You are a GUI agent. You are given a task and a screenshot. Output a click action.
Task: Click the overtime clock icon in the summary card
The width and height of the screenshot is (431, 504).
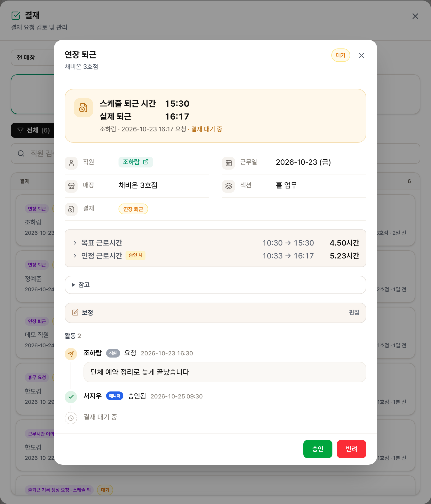coord(83,108)
